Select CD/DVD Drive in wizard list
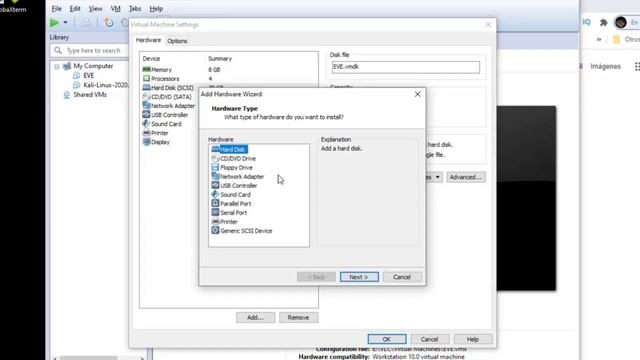This screenshot has width=640, height=360. click(x=233, y=158)
